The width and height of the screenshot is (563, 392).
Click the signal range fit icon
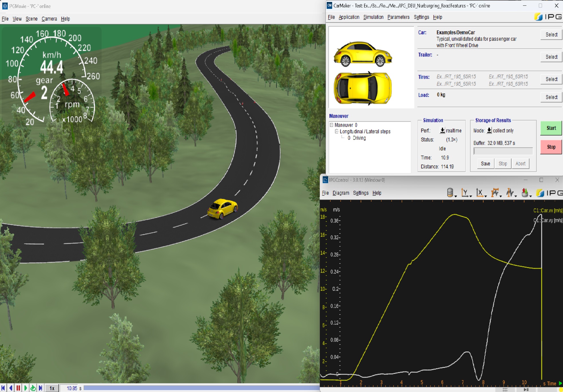(x=495, y=193)
